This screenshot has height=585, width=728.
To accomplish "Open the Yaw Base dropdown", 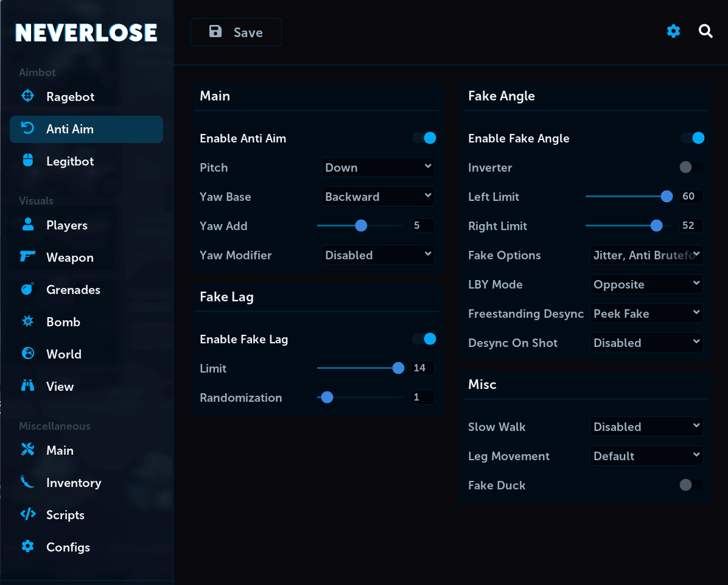I will [378, 197].
